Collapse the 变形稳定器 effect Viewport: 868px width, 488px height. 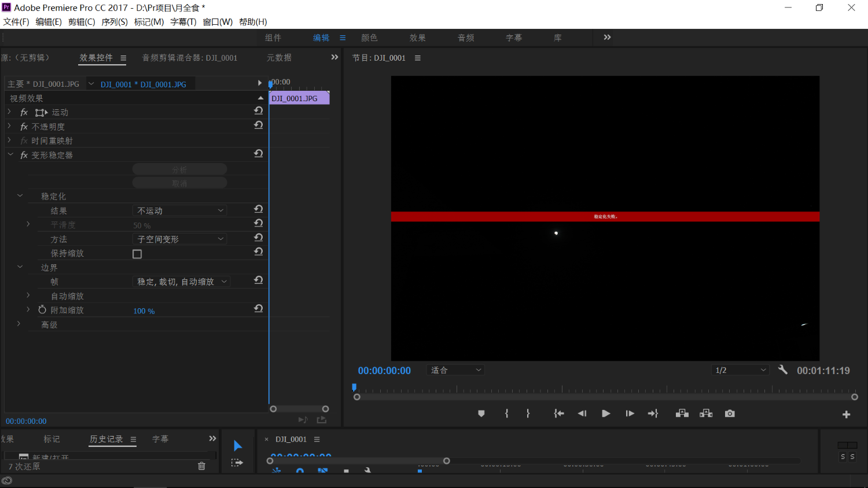pyautogui.click(x=10, y=154)
